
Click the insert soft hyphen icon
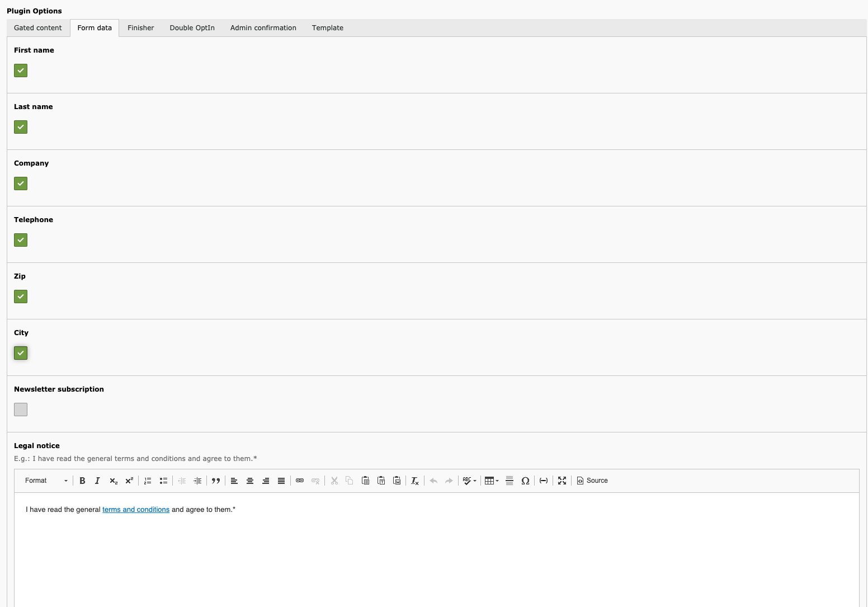(x=544, y=481)
